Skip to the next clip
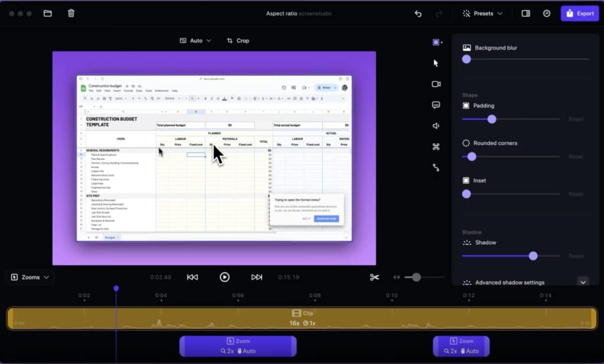This screenshot has height=364, width=604. click(257, 277)
